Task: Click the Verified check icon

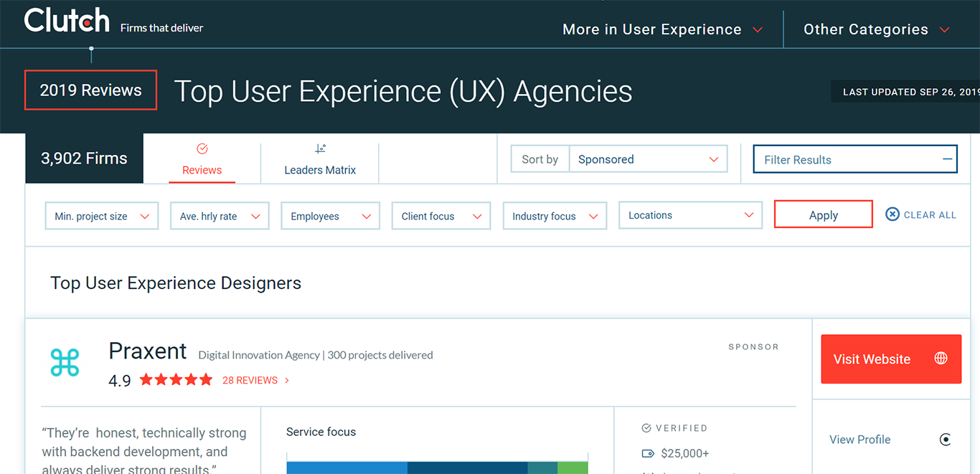Action: coord(646,428)
